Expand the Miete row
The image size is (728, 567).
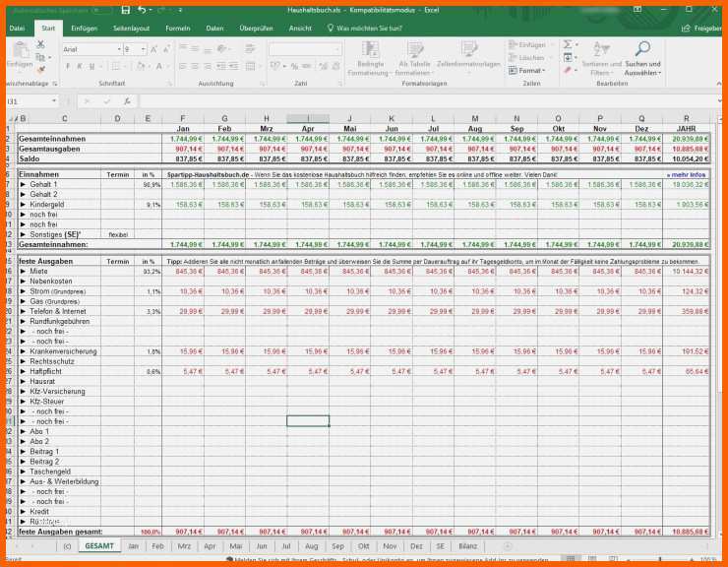pyautogui.click(x=23, y=272)
